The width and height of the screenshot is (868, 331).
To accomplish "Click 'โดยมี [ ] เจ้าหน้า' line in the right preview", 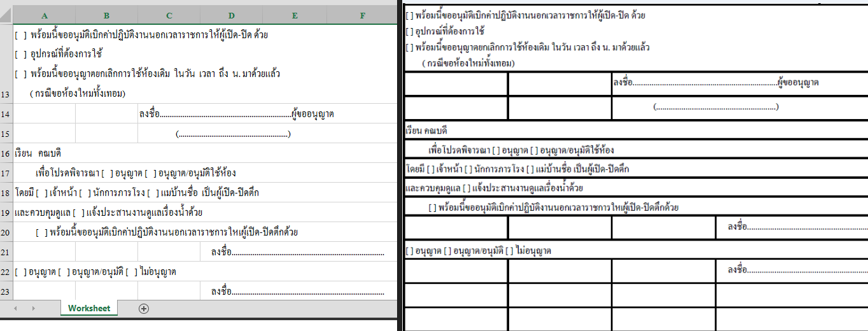I will tap(517, 169).
